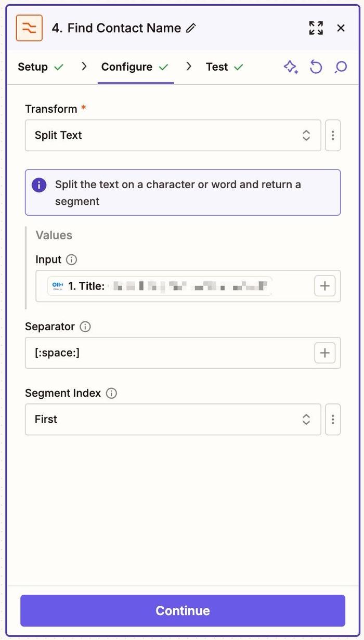Click the AI sparkle icon
This screenshot has height=640, width=364.
[291, 67]
